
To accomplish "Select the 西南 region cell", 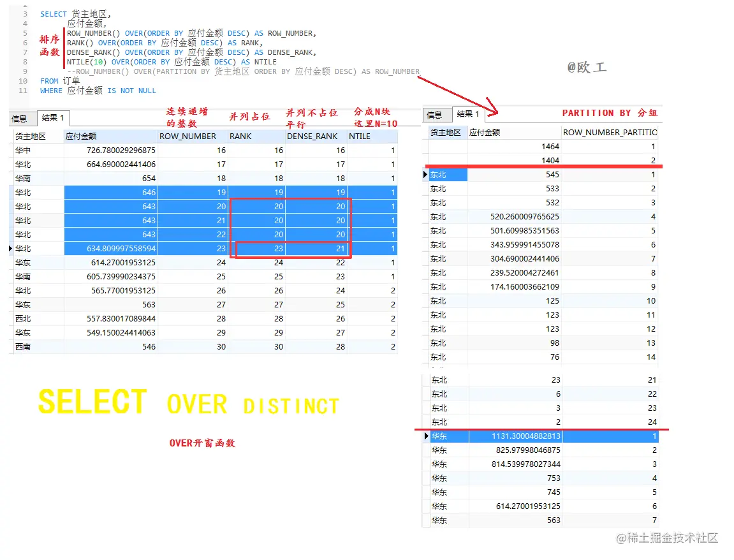I will pos(38,347).
